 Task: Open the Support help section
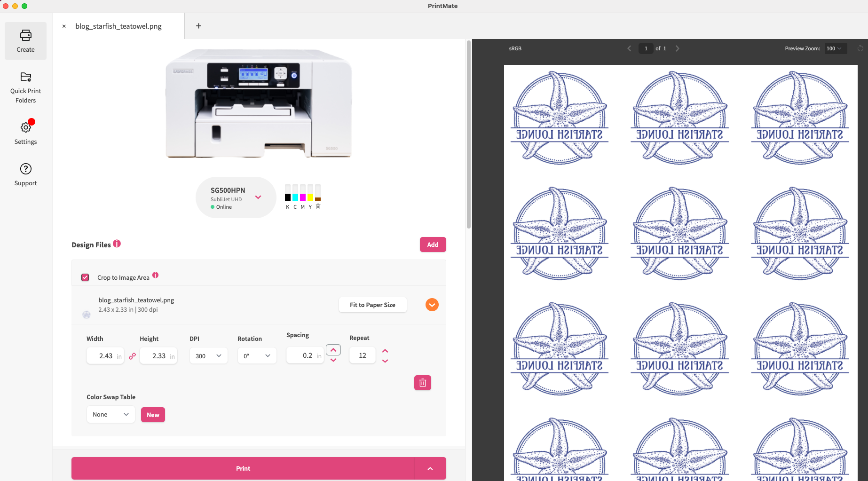(25, 174)
